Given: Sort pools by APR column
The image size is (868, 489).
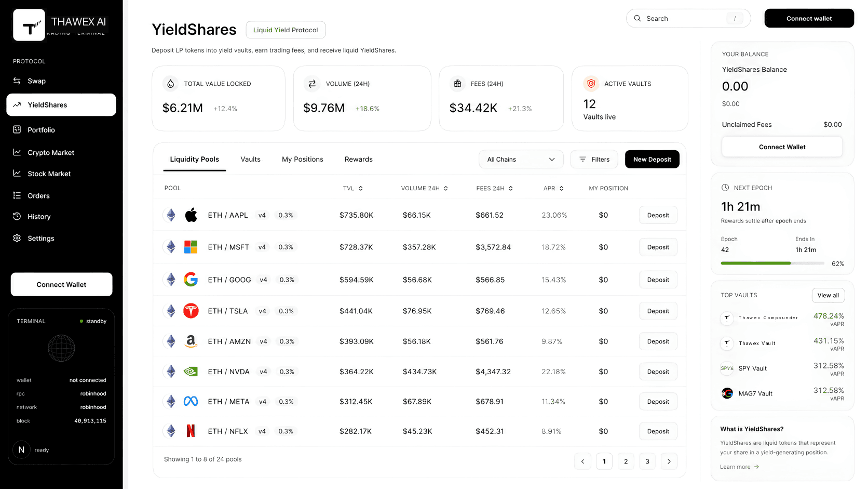Looking at the screenshot, I should (x=553, y=188).
